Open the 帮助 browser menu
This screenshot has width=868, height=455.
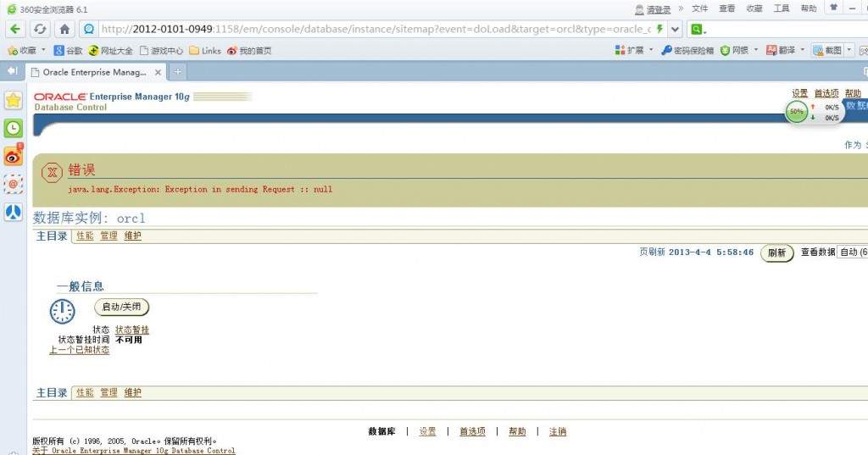[x=808, y=8]
